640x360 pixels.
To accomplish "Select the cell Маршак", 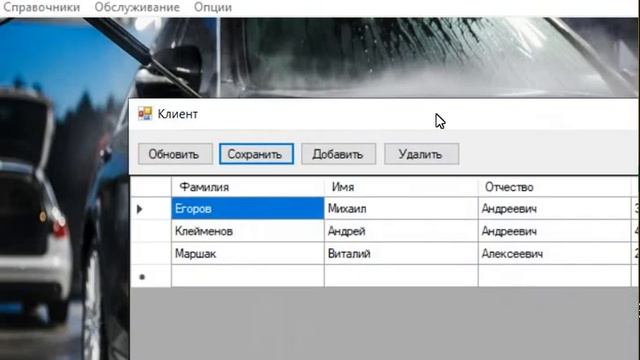I will tap(248, 253).
